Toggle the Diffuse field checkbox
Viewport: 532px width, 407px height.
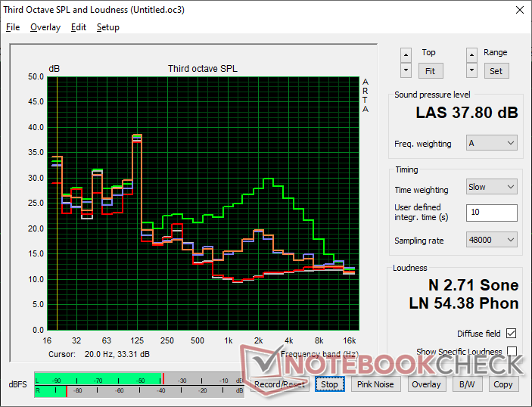[x=512, y=334]
